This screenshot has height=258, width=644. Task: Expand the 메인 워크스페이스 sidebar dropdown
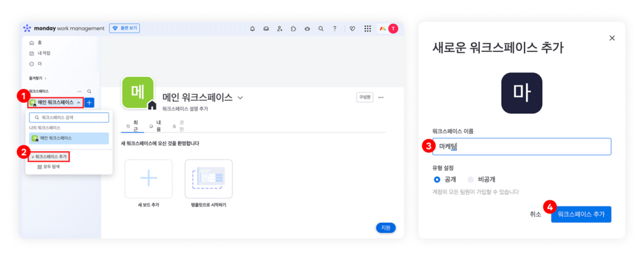click(x=55, y=102)
